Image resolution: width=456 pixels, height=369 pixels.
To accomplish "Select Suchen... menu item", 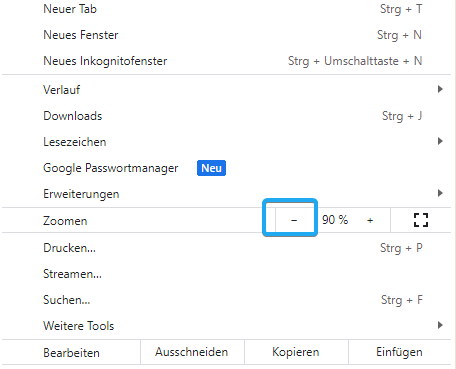I will [x=227, y=300].
